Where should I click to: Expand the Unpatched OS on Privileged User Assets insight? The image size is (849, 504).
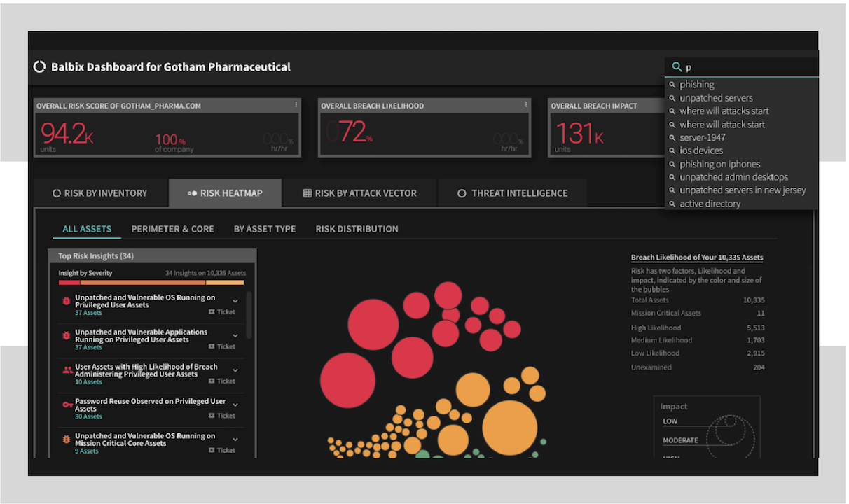tap(235, 302)
